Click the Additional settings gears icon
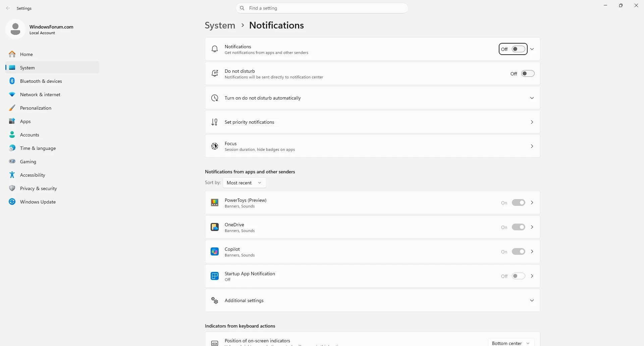Screen dimensions: 644x346 (x=215, y=300)
